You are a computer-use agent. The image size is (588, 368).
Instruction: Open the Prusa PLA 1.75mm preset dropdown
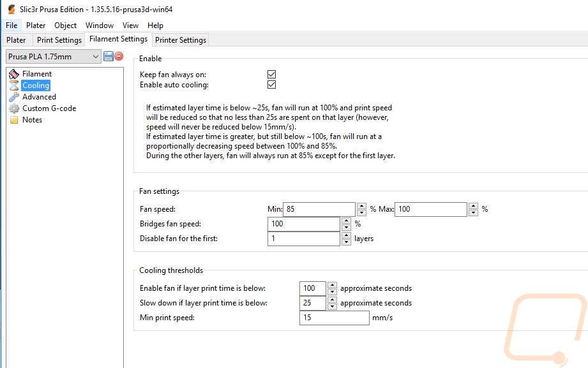[x=54, y=57]
